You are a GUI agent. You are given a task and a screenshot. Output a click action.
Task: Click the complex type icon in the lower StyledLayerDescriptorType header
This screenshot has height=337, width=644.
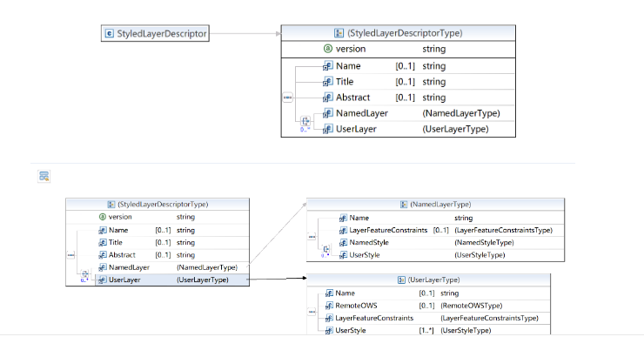click(x=111, y=205)
